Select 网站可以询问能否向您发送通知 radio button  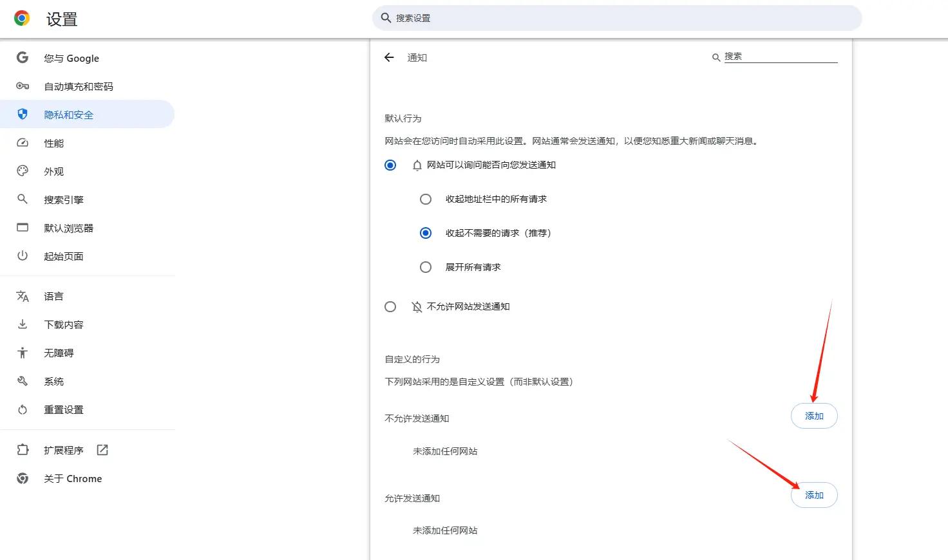tap(390, 165)
